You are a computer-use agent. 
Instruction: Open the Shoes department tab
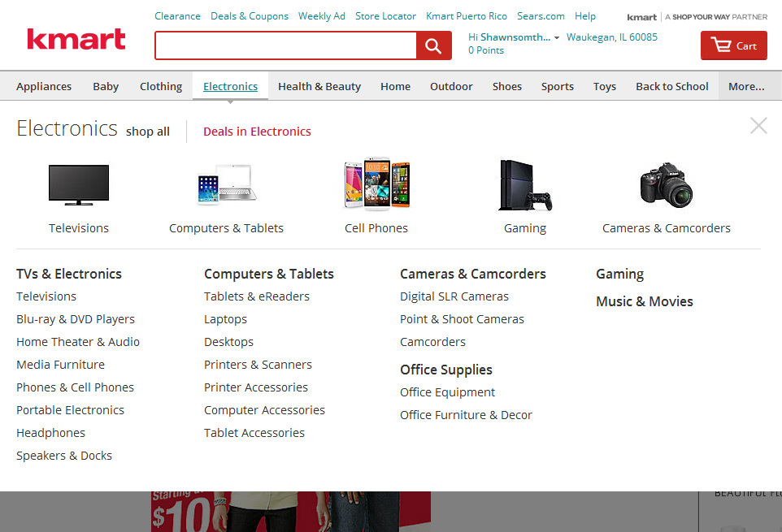(x=507, y=86)
